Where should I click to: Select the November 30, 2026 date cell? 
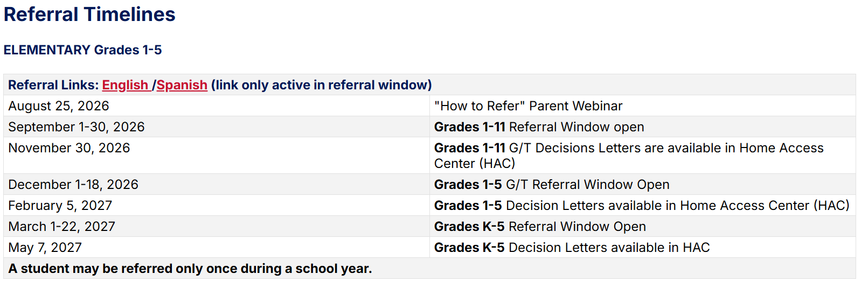tap(217, 156)
